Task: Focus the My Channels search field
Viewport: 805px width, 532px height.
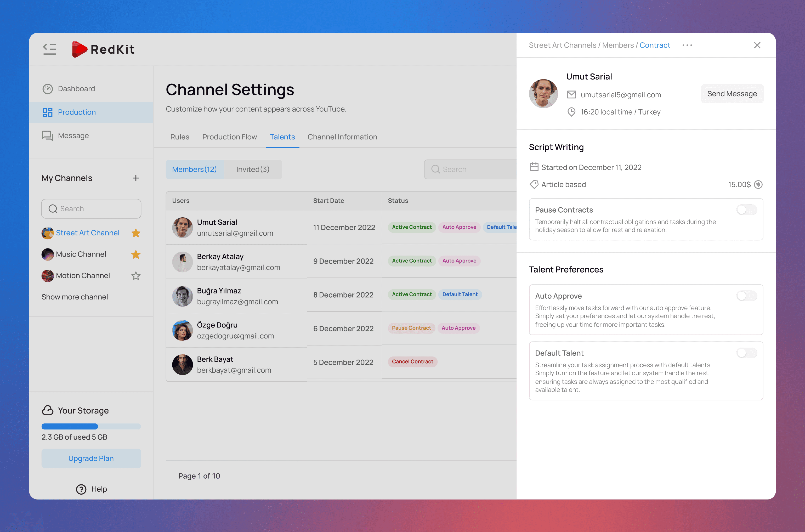Action: coord(91,209)
